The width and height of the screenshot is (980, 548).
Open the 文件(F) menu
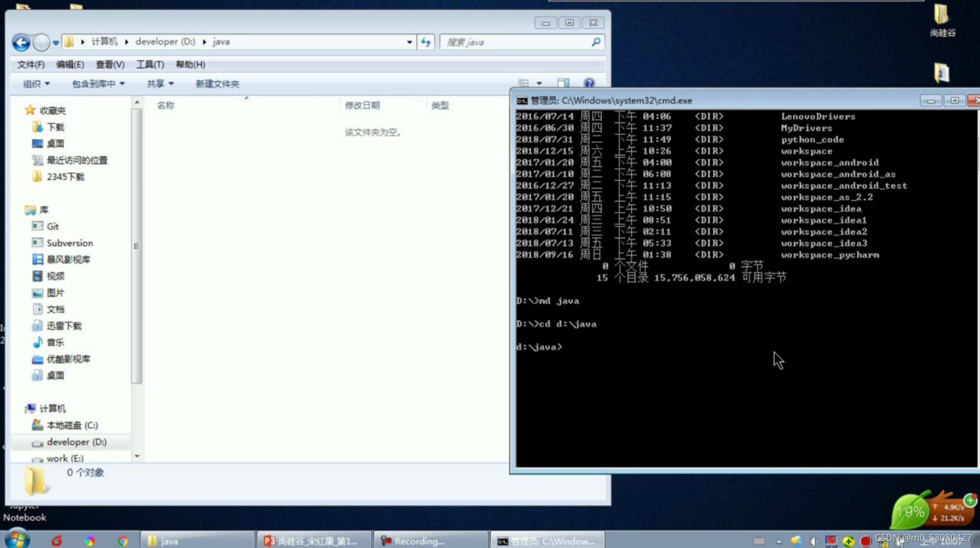click(30, 64)
